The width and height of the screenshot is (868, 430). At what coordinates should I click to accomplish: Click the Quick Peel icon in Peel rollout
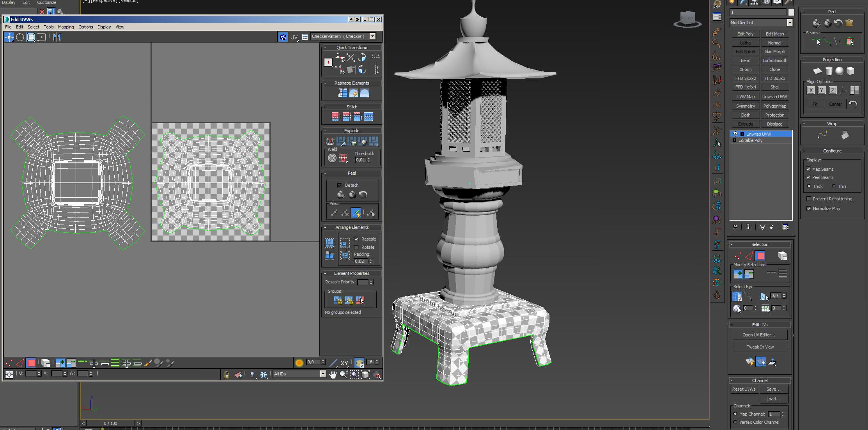(x=341, y=195)
